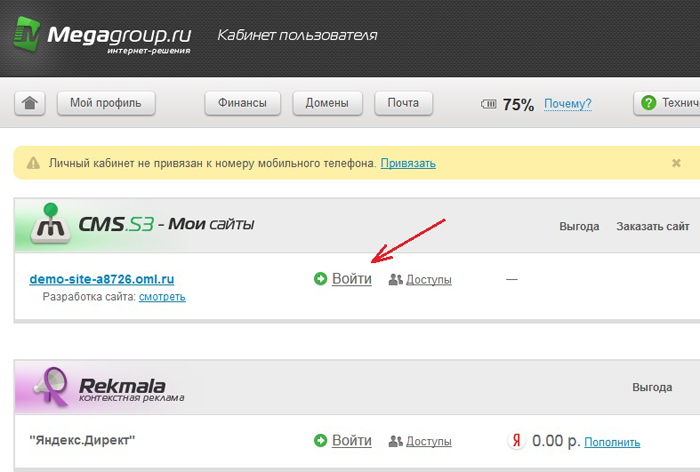Screen dimensions: 700x472
Task: Click Войти for the demo-site row
Action: point(352,279)
